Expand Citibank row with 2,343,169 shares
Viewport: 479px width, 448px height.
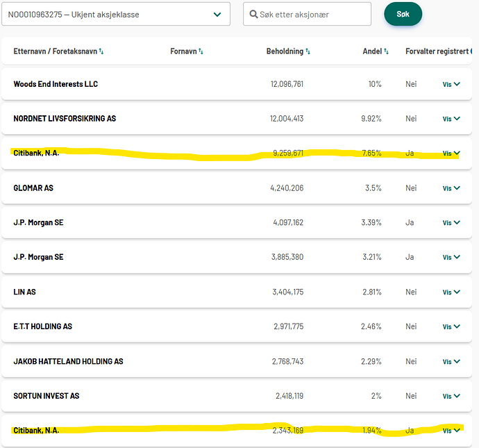coord(451,431)
